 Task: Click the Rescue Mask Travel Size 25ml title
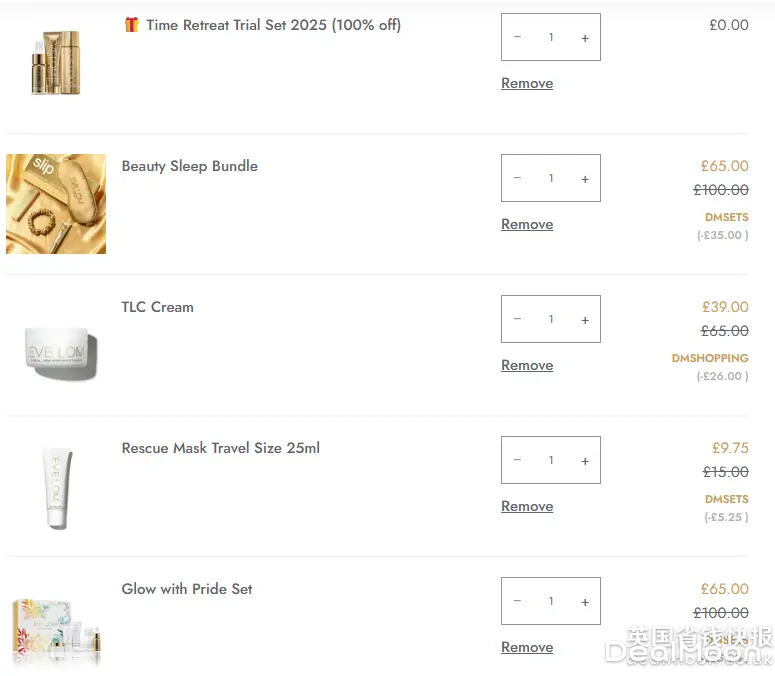pyautogui.click(x=221, y=448)
